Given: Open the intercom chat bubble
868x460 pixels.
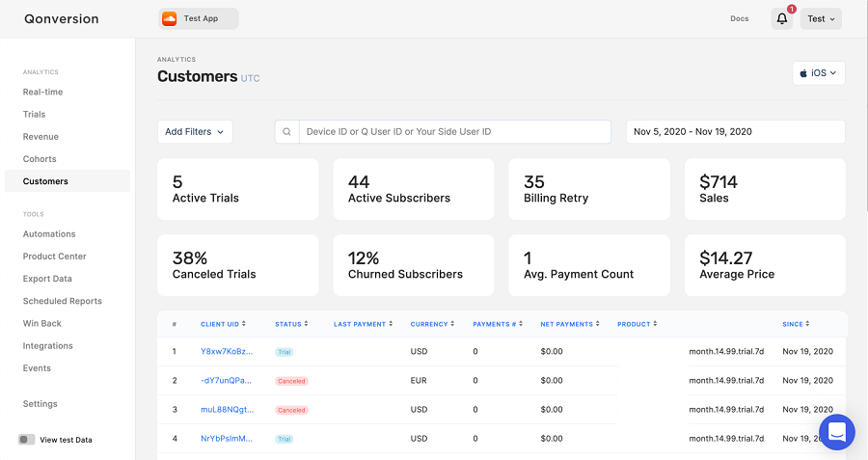Looking at the screenshot, I should click(x=836, y=432).
